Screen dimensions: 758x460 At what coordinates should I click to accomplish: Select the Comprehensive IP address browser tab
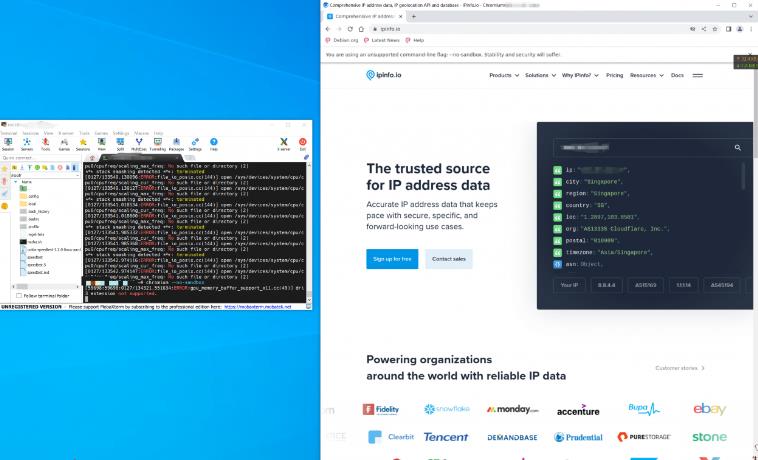(x=365, y=16)
